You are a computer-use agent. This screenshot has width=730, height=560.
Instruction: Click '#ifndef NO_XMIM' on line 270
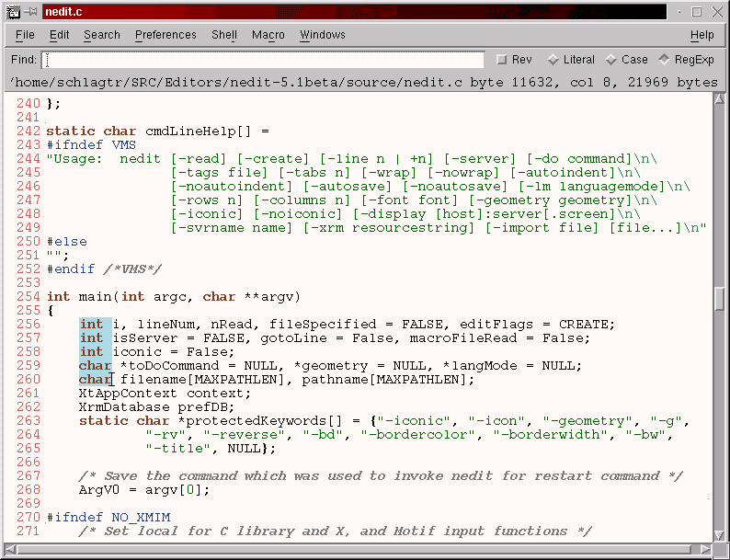pyautogui.click(x=108, y=518)
